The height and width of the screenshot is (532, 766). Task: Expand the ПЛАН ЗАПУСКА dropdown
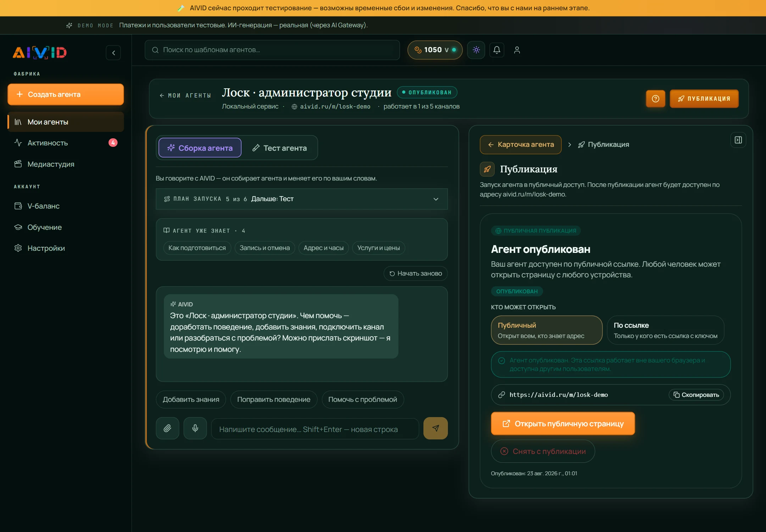302,199
